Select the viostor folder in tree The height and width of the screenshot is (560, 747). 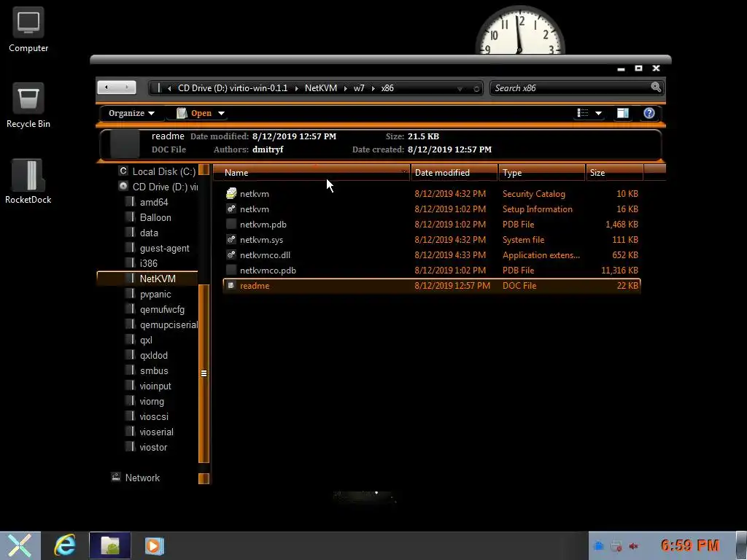153,447
